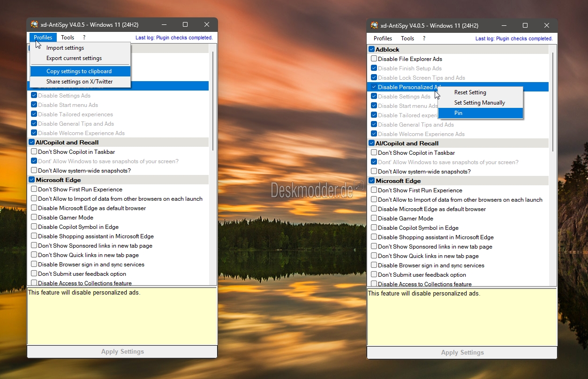The image size is (588, 379).
Task: Click the personalized ads description text, right window
Action: tap(424, 294)
